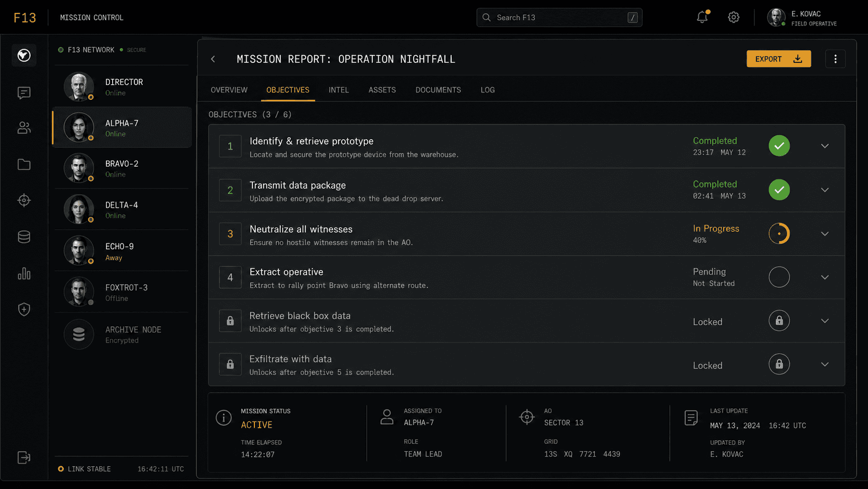Open the globe network icon in sidebar
This screenshot has height=489, width=868.
24,55
